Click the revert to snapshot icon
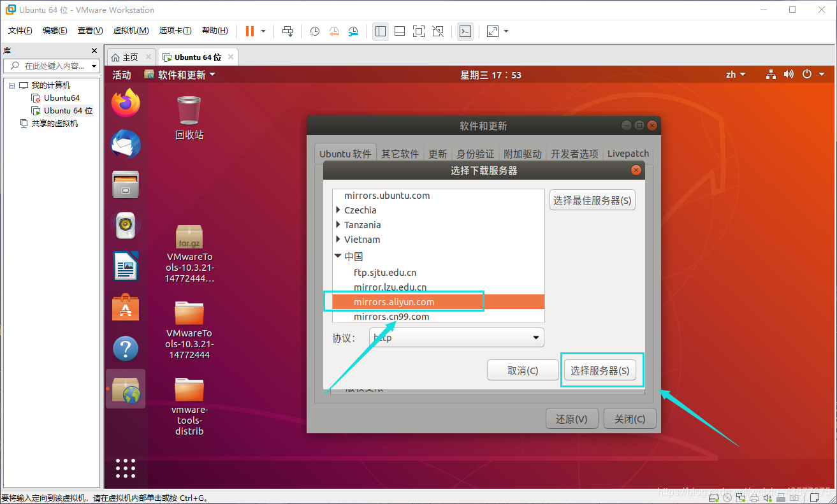 334,31
